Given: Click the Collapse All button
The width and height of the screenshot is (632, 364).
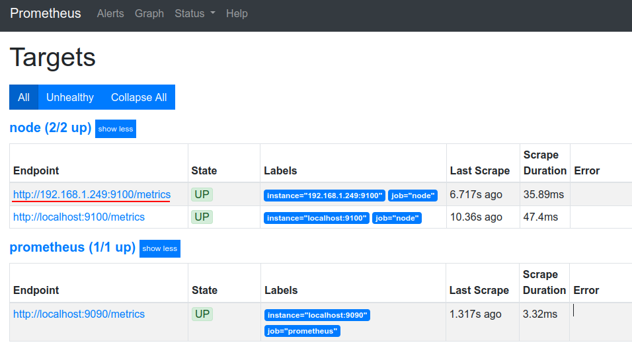Looking at the screenshot, I should point(139,97).
